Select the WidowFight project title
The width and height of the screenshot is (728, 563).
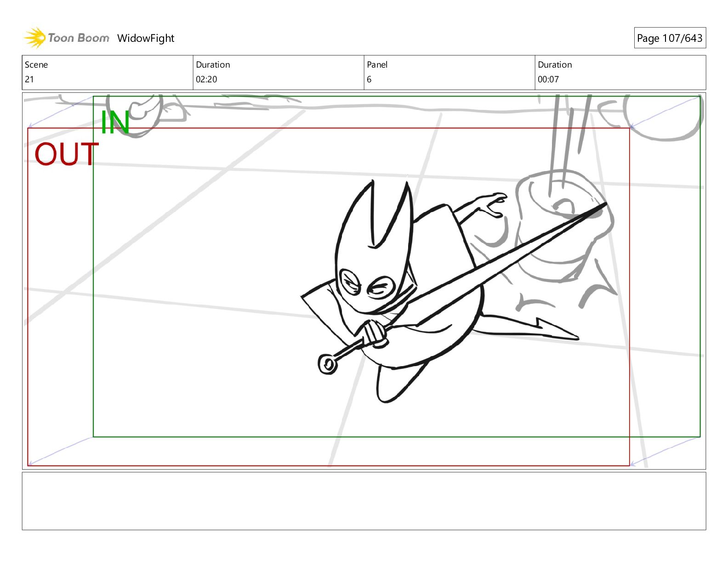pos(146,38)
